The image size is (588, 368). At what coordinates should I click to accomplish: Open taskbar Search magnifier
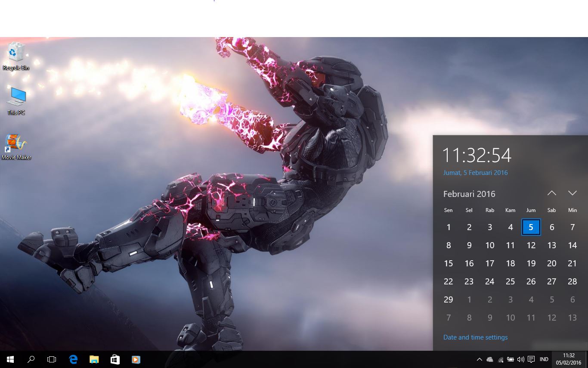pos(31,359)
